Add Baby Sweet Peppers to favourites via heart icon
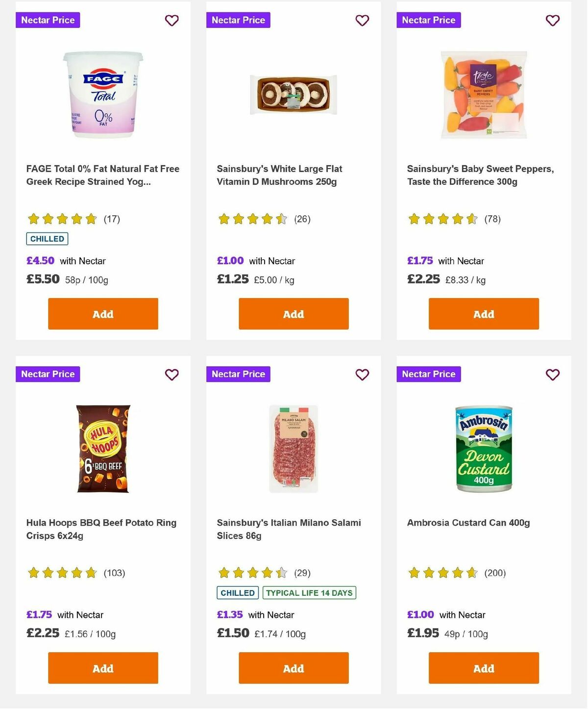588x709 pixels. [552, 20]
